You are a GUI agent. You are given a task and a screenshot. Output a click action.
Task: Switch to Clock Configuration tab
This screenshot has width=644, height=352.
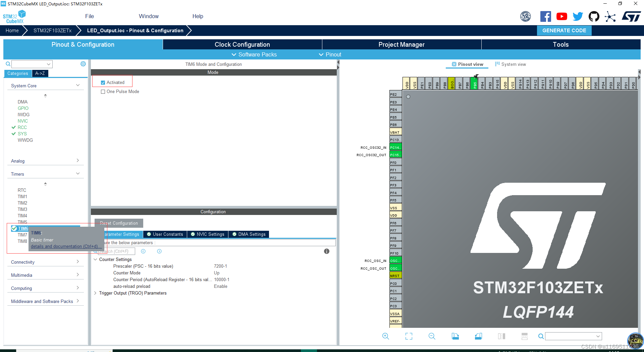[x=242, y=44]
